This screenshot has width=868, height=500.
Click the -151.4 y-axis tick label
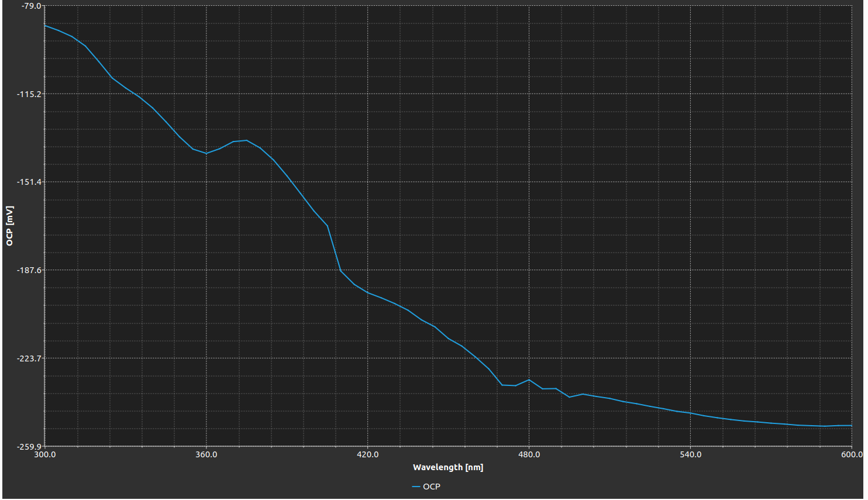pyautogui.click(x=29, y=182)
